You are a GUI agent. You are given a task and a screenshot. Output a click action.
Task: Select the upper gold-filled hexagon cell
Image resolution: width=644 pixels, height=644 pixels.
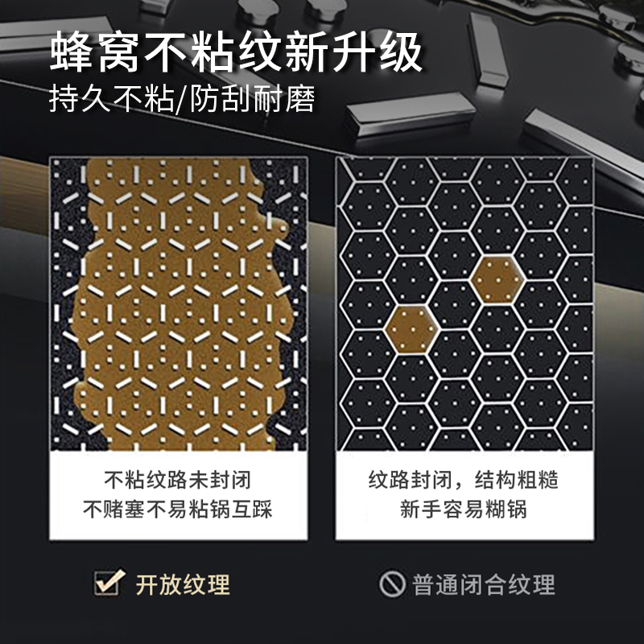(497, 281)
